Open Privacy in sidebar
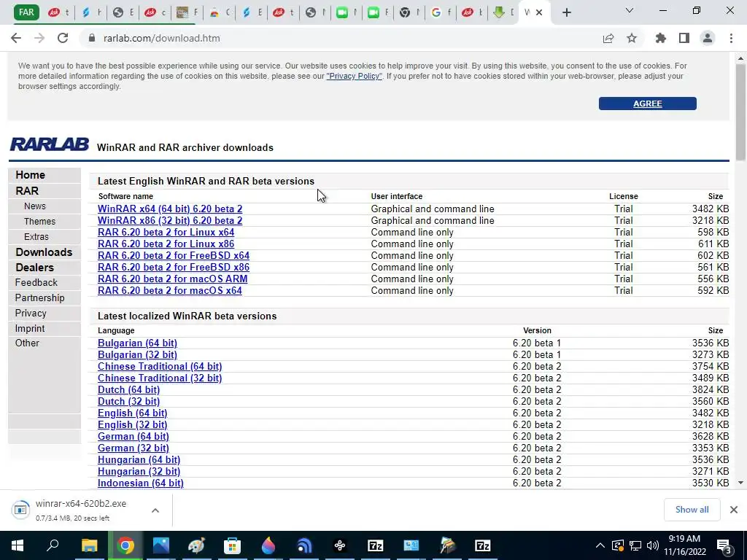 tap(31, 313)
